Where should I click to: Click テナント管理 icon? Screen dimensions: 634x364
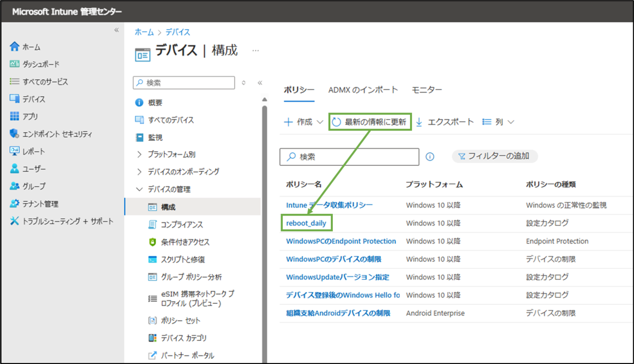click(x=14, y=203)
